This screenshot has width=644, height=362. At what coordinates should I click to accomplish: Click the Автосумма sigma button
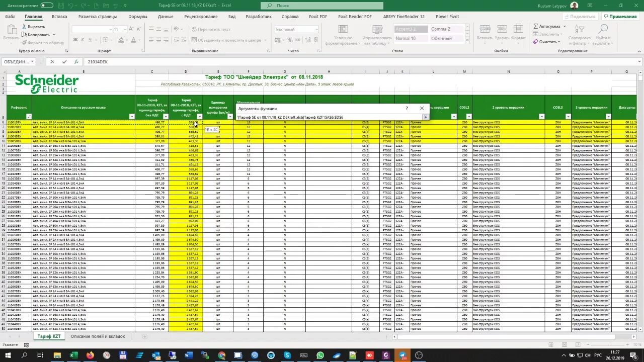[547, 26]
